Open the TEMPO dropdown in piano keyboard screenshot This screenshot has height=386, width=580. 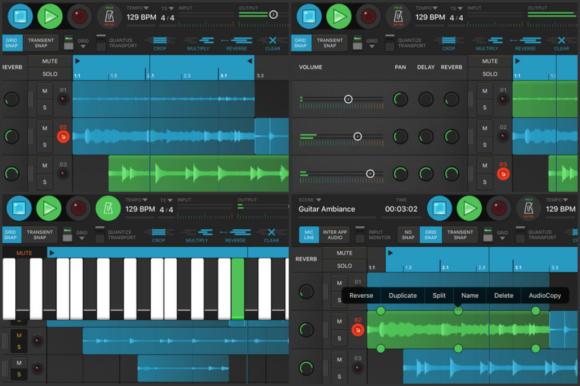(x=136, y=200)
